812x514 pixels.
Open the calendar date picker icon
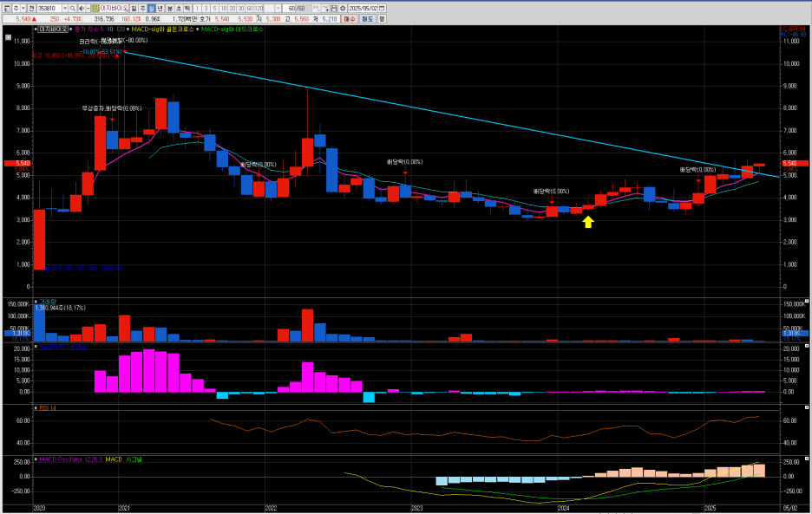pyautogui.click(x=382, y=9)
